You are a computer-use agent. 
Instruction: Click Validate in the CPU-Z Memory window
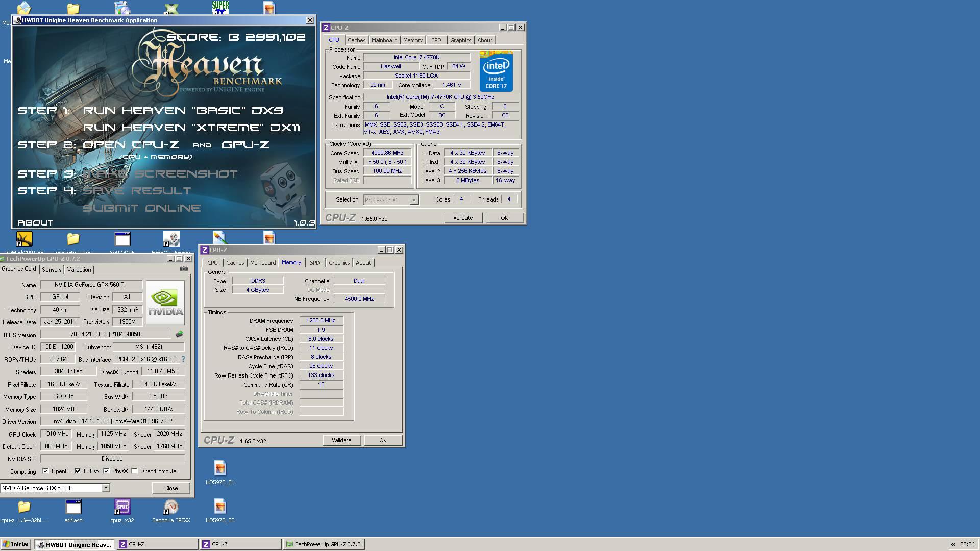[x=341, y=440]
